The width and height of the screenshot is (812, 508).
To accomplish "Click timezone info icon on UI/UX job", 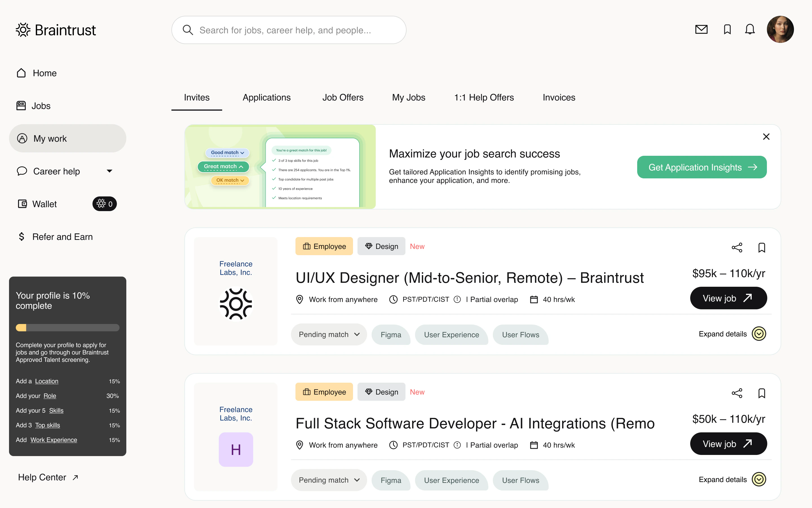I will pos(457,299).
